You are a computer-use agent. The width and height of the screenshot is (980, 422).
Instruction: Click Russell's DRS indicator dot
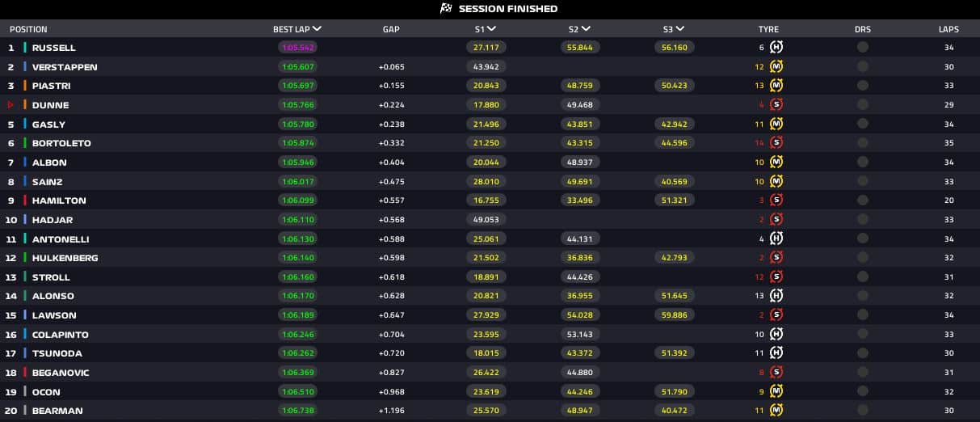pos(863,48)
